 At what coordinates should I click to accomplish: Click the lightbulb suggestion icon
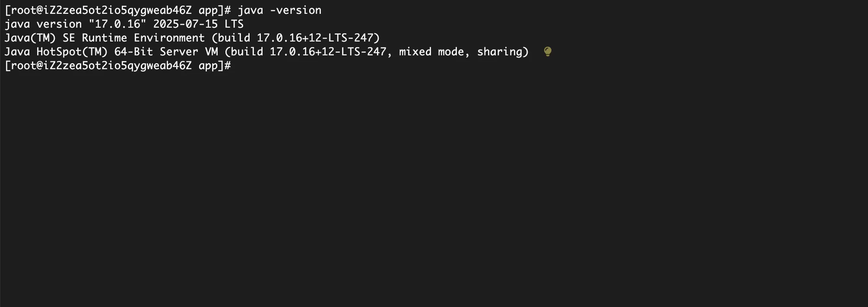[x=548, y=51]
